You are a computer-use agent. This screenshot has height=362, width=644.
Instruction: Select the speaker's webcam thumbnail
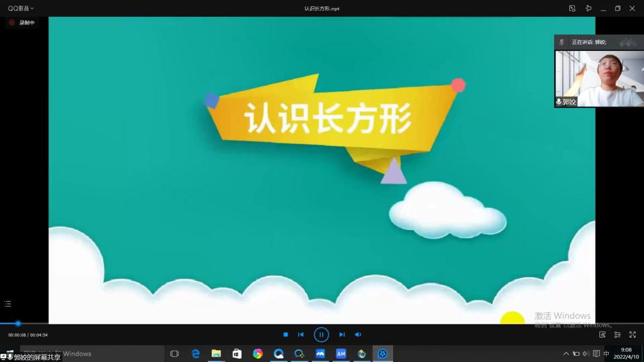tap(599, 79)
